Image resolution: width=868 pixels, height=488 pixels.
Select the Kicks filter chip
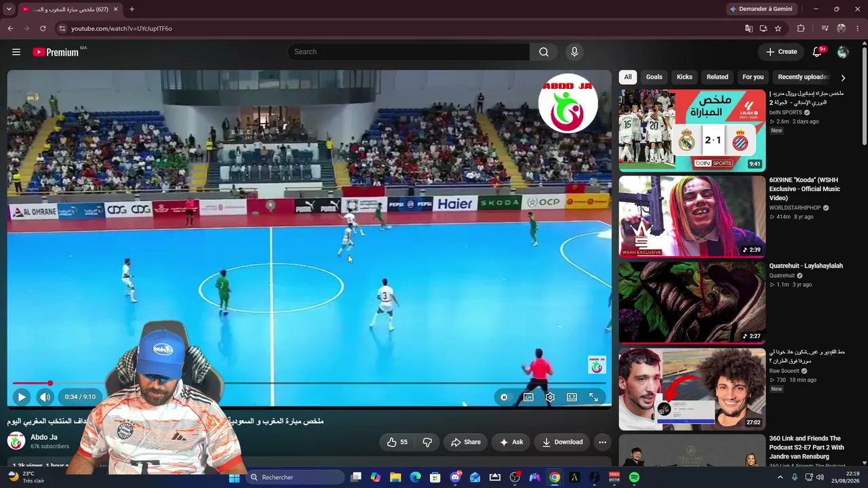685,77
